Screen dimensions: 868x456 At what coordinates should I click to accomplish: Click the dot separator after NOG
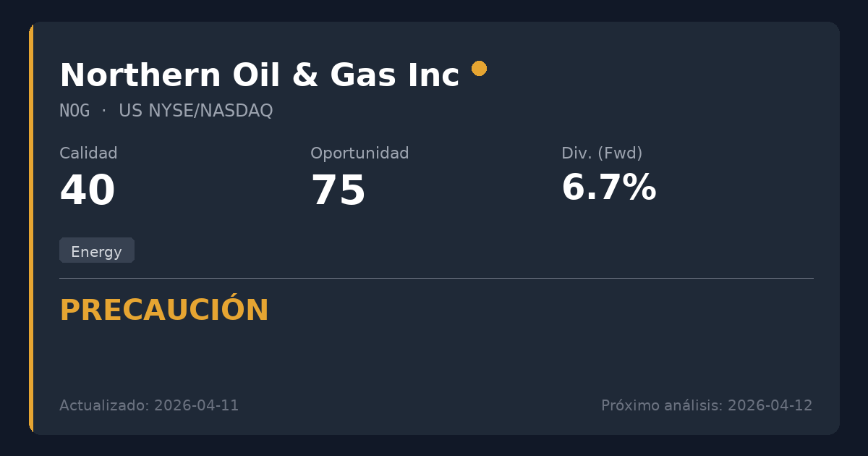[x=103, y=111]
